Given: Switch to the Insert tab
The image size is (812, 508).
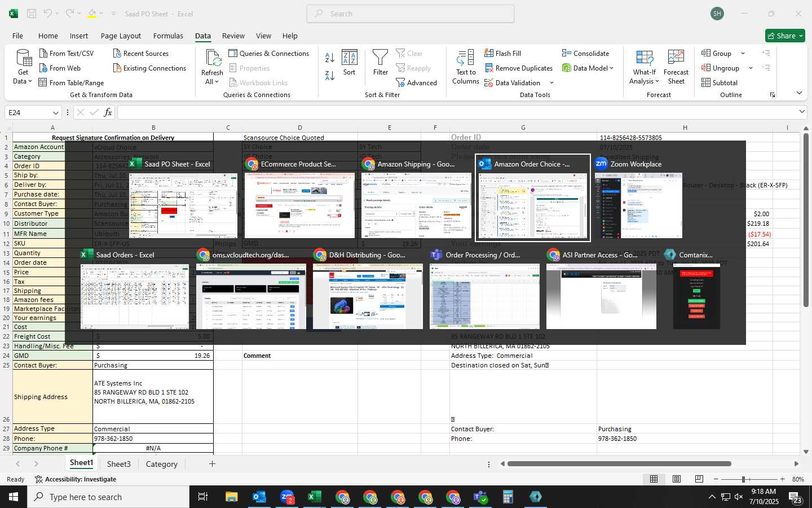Looking at the screenshot, I should pos(79,36).
